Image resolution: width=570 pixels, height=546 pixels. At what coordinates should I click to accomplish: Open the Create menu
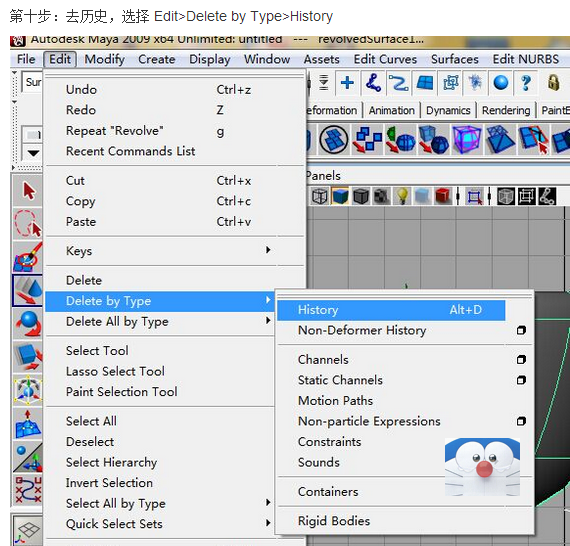(x=157, y=59)
